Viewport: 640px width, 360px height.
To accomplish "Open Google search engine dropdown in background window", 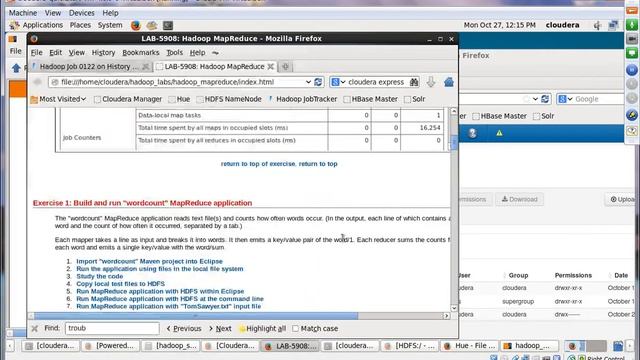I will (566, 99).
